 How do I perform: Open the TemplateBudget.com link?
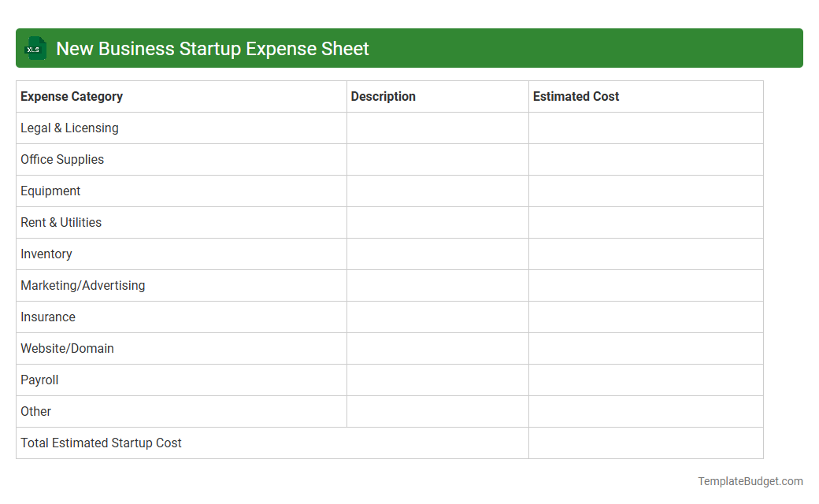click(750, 480)
